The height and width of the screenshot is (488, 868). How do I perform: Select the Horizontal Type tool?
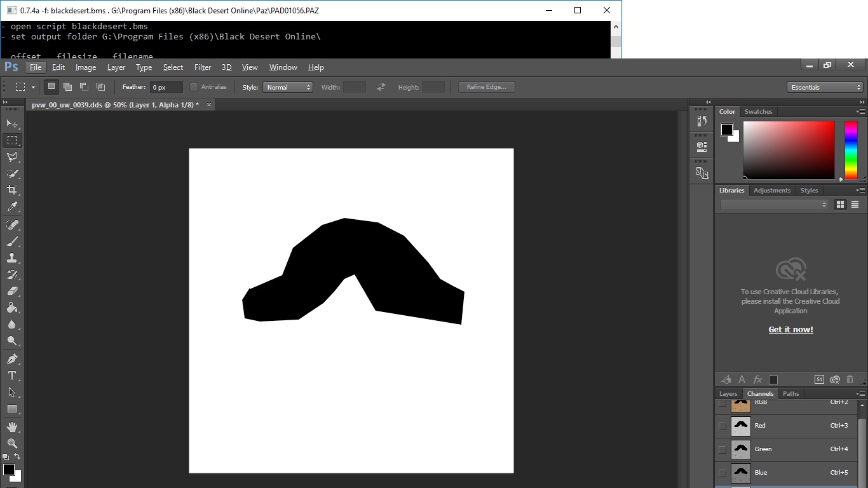click(x=12, y=376)
